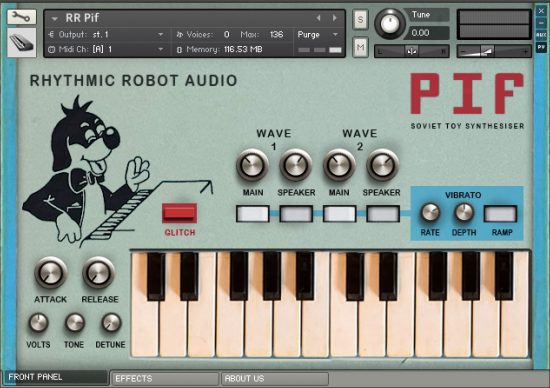Adjust the volume slider near the meter
This screenshot has height=388, width=550.
[x=494, y=52]
